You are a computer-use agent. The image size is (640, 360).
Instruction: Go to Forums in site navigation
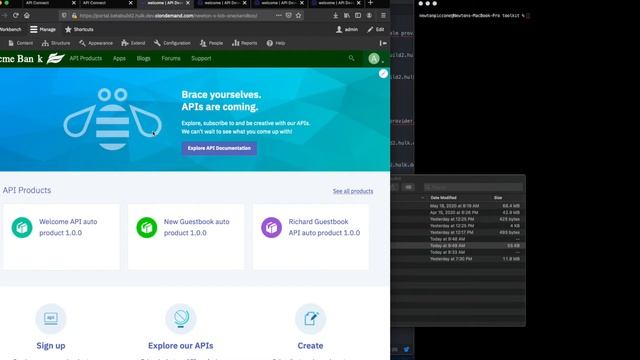click(x=171, y=58)
